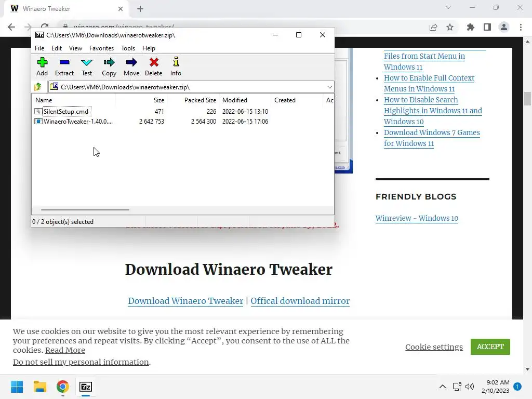Sort file list by Packed Size column
Viewport: 532px width, 399px height.
pyautogui.click(x=193, y=100)
